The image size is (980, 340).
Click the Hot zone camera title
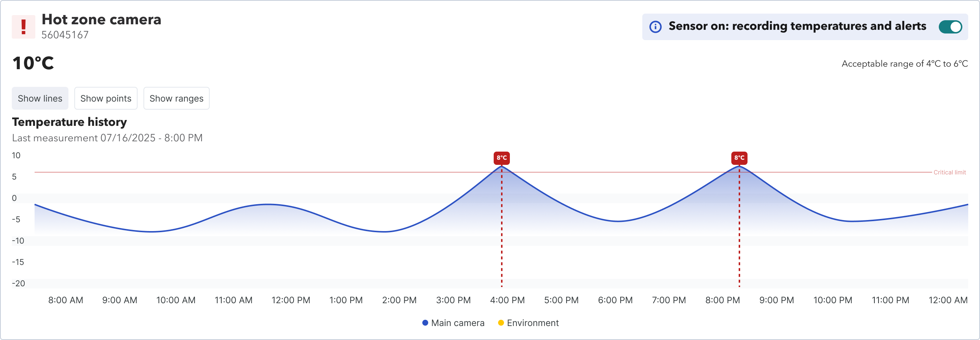[101, 20]
